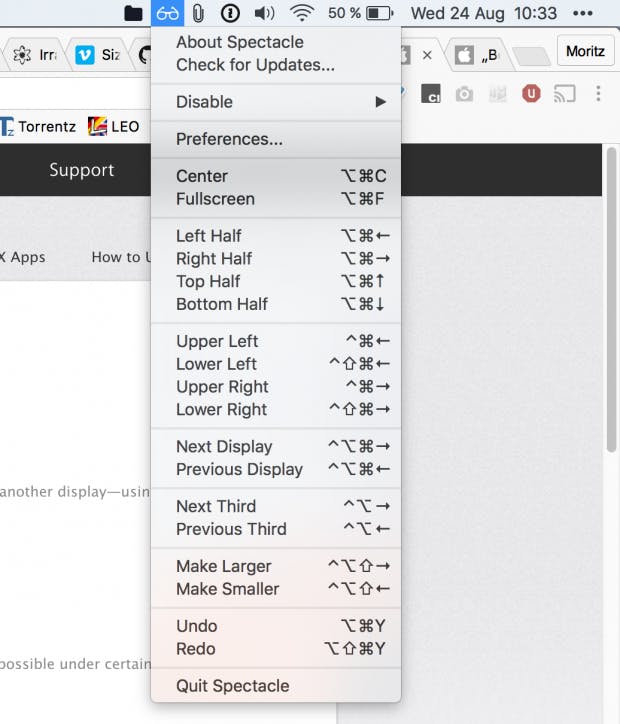
Task: Open the folder icon in menu bar
Action: tap(133, 13)
